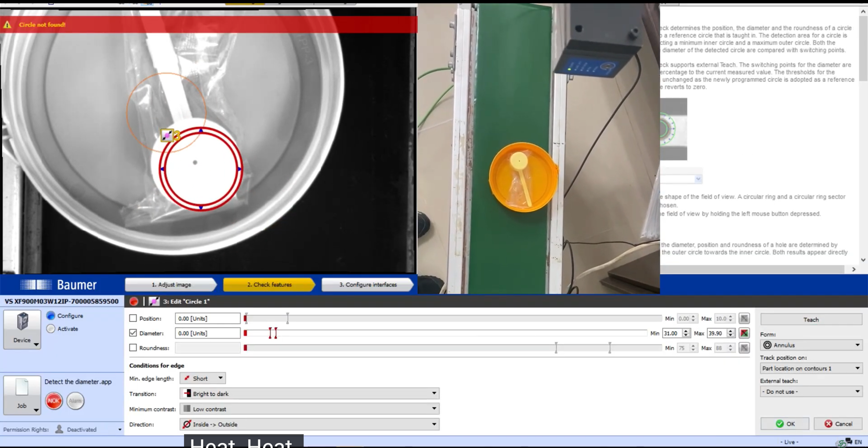Go to step 2. Check features
The image size is (868, 448).
tap(269, 285)
